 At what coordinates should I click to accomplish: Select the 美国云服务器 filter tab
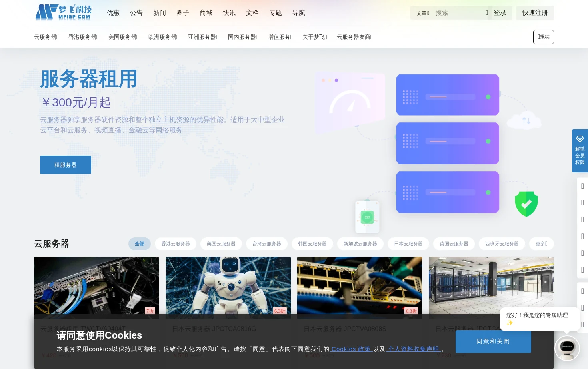[221, 244]
